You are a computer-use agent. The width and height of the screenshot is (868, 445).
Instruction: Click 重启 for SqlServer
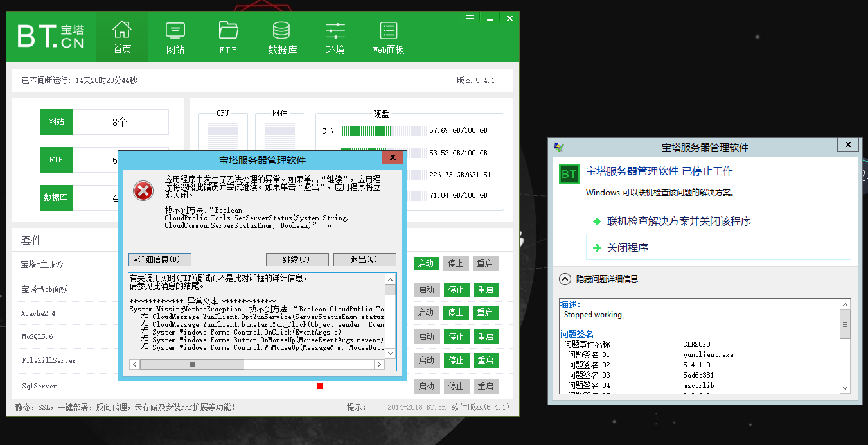(x=486, y=386)
